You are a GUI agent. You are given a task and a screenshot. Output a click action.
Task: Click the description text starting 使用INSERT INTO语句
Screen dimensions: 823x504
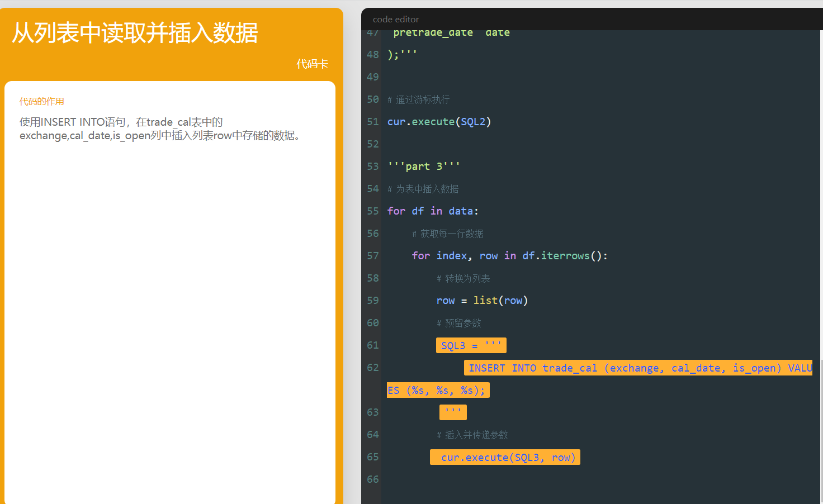(162, 129)
